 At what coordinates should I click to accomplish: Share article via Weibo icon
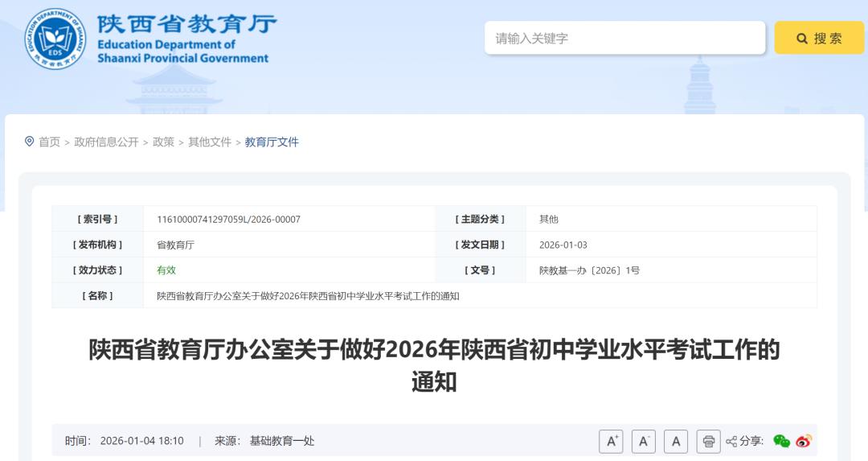[804, 441]
